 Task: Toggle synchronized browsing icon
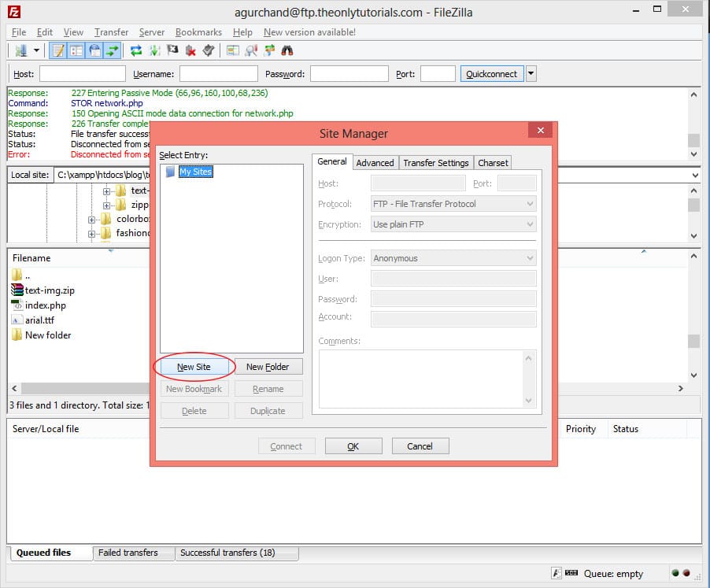tap(269, 50)
